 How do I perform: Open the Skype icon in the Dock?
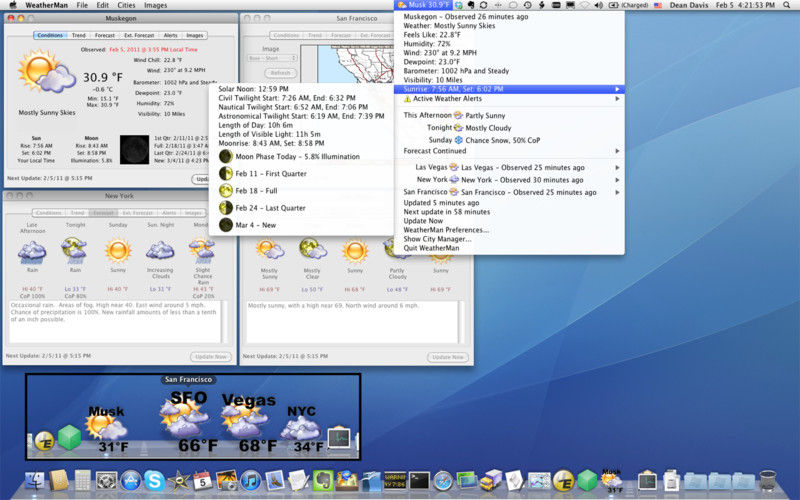pos(154,480)
